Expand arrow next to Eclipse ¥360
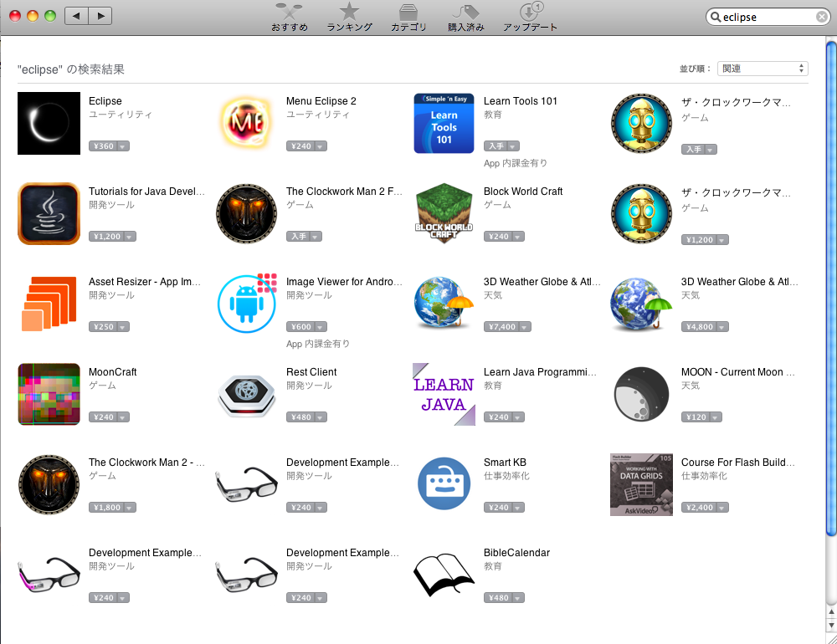The image size is (837, 644). [x=123, y=146]
